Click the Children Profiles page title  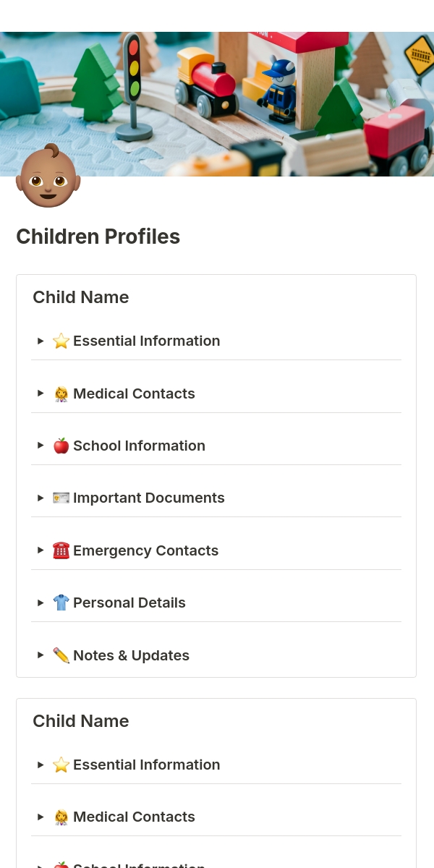point(98,237)
